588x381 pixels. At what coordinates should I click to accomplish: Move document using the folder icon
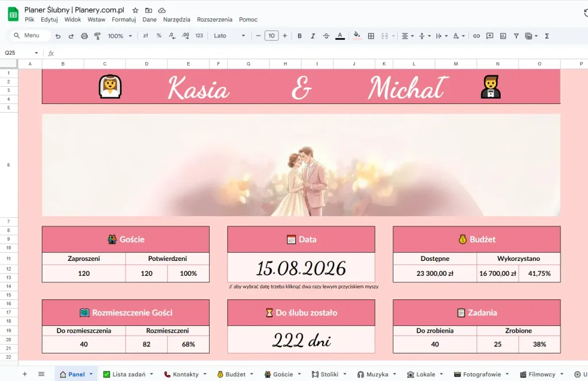149,10
